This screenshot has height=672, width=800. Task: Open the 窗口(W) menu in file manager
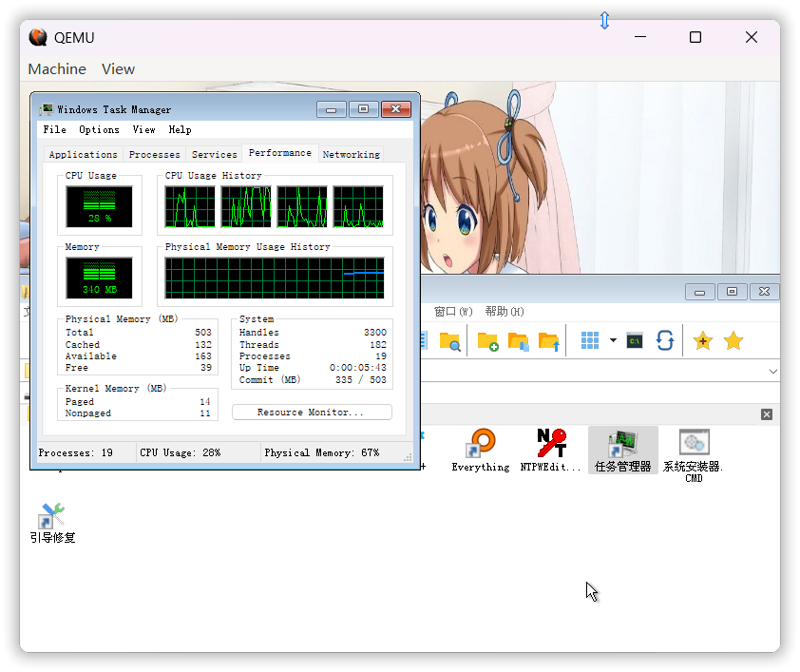[x=453, y=311]
